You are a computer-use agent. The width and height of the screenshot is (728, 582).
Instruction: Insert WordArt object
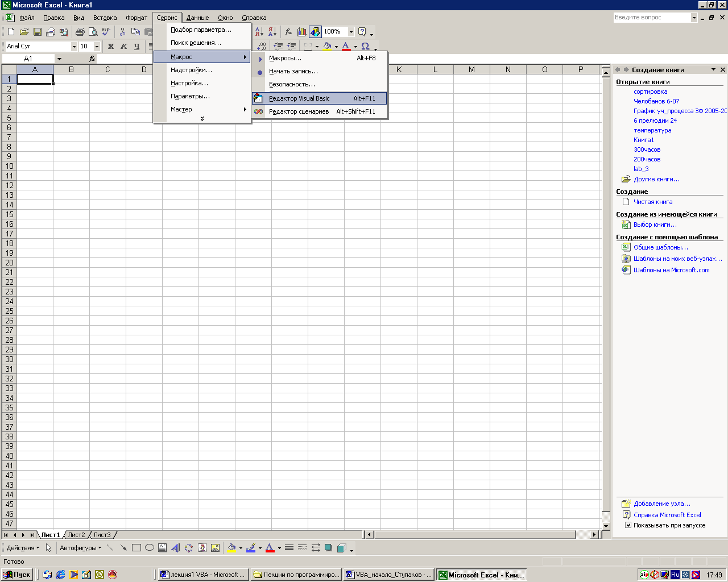tap(176, 548)
